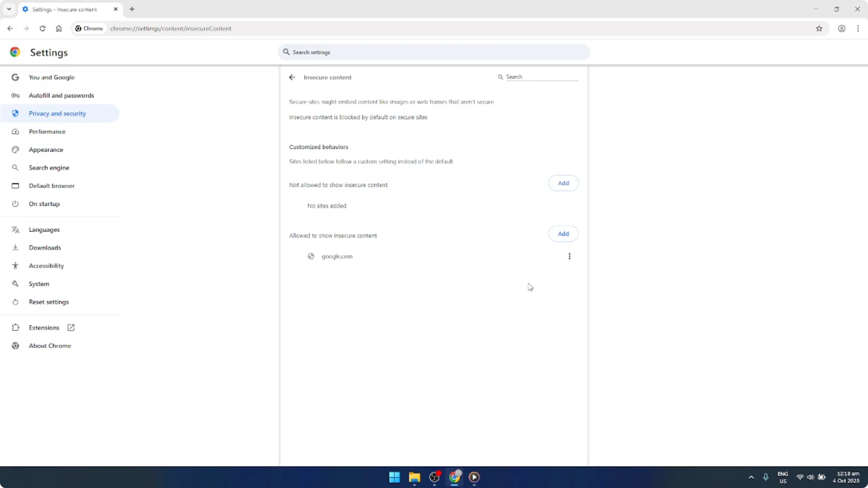Launch OBS Studio from the taskbar

coord(434,477)
